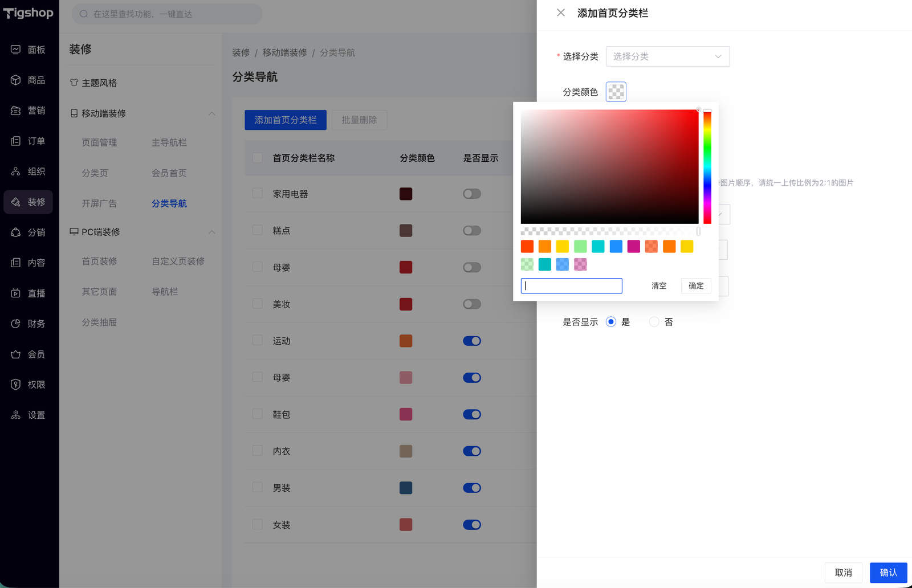The height and width of the screenshot is (588, 912).
Task: Open the 设置 settings sidebar icon
Action: coord(16,415)
